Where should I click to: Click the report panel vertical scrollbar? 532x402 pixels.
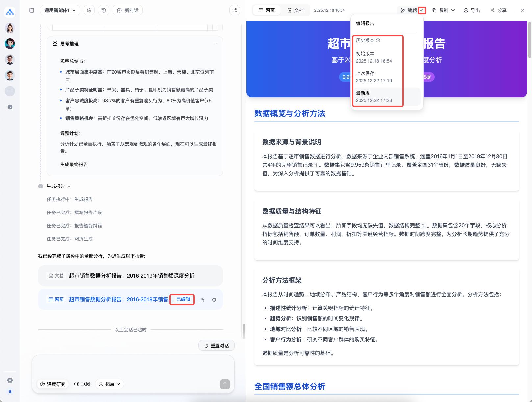pos(530,39)
